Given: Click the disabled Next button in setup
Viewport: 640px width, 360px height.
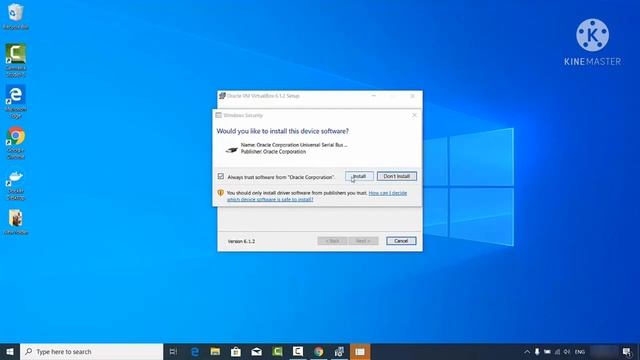Looking at the screenshot, I should coord(363,241).
